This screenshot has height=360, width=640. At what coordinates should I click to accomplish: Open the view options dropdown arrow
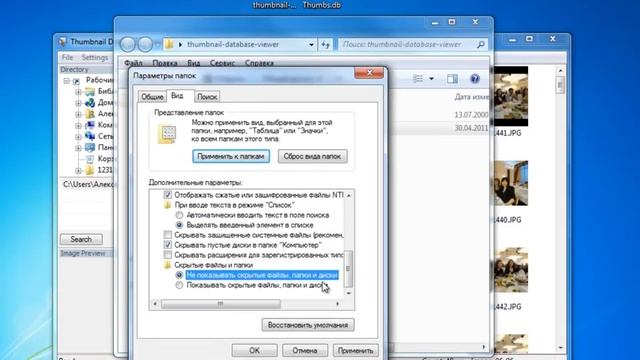click(x=431, y=78)
